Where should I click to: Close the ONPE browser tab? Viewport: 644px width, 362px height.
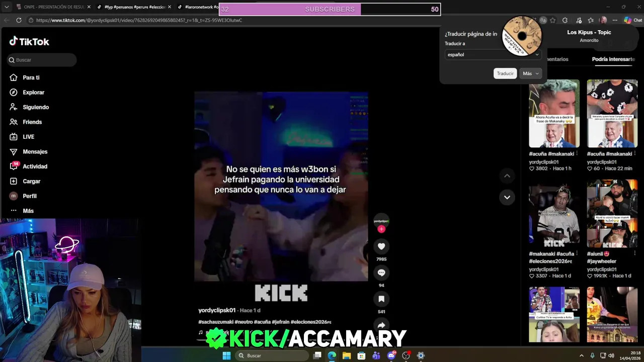(89, 7)
